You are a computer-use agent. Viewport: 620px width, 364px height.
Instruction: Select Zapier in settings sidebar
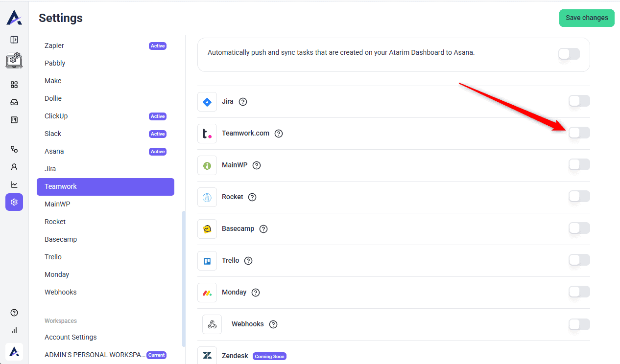pos(105,45)
